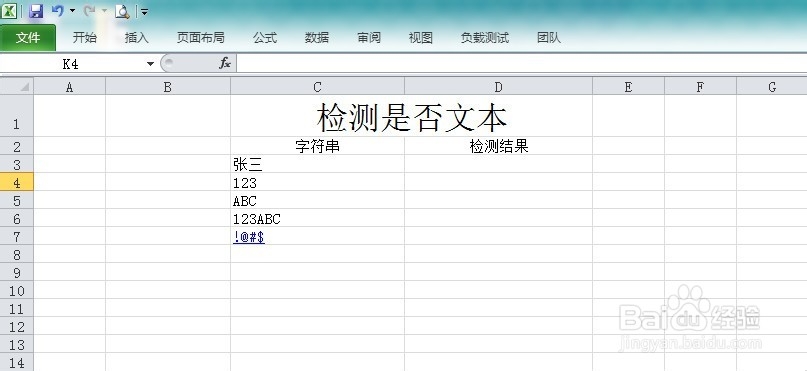Click the Redo arrow icon
807x371 pixels.
coord(90,11)
